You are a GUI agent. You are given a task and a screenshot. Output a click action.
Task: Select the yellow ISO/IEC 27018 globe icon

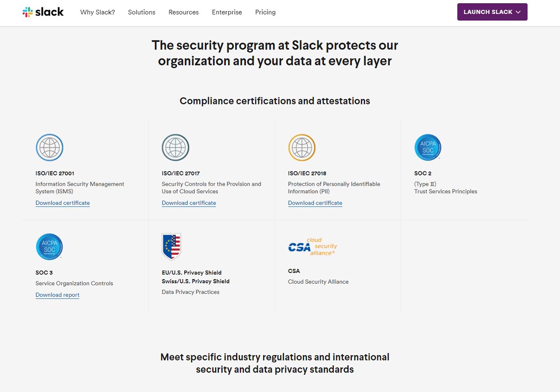tap(301, 147)
